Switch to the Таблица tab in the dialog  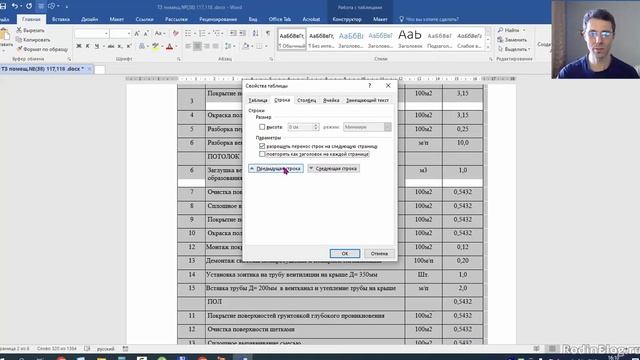point(258,100)
